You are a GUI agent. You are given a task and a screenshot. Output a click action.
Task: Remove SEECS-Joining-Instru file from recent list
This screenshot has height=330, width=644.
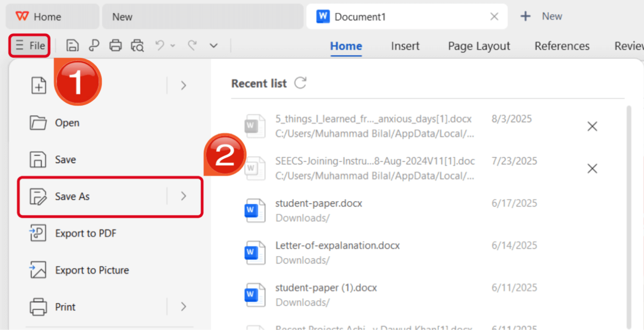click(592, 168)
